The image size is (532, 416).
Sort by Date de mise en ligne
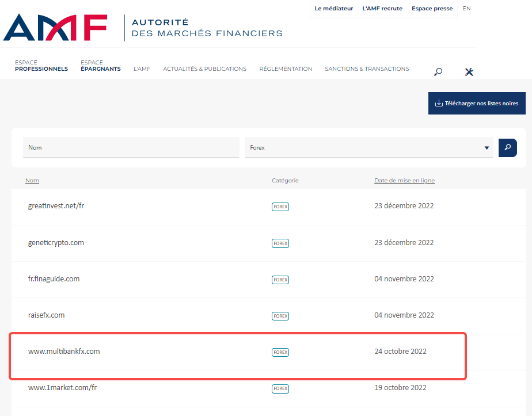(404, 181)
